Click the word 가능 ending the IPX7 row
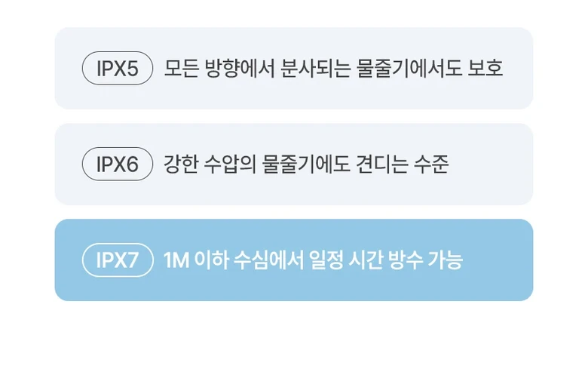The image size is (588, 375). [x=445, y=260]
